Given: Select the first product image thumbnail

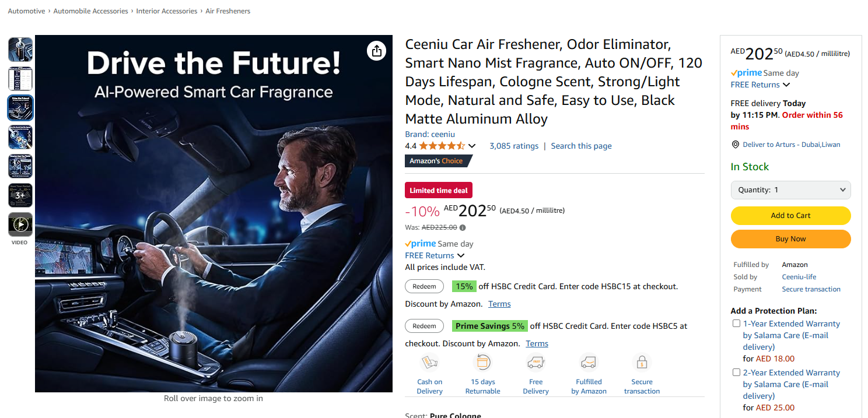Looking at the screenshot, I should 20,50.
